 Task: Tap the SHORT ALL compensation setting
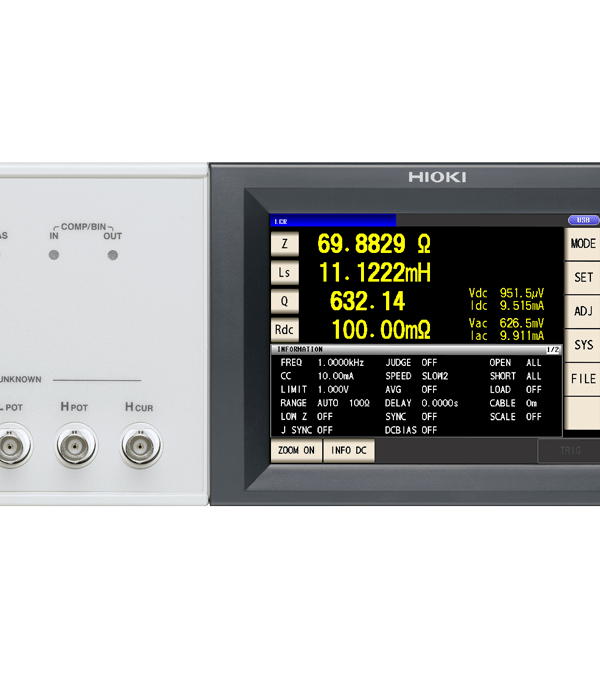[x=515, y=376]
